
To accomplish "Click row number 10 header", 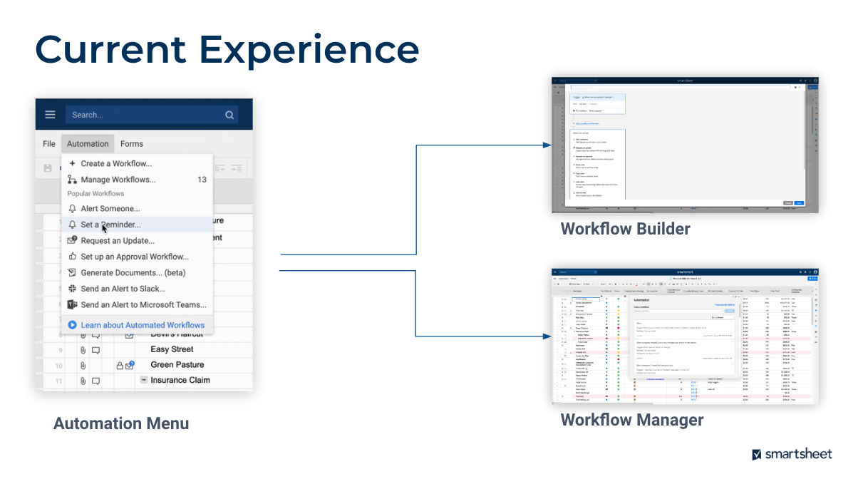I will coord(59,366).
